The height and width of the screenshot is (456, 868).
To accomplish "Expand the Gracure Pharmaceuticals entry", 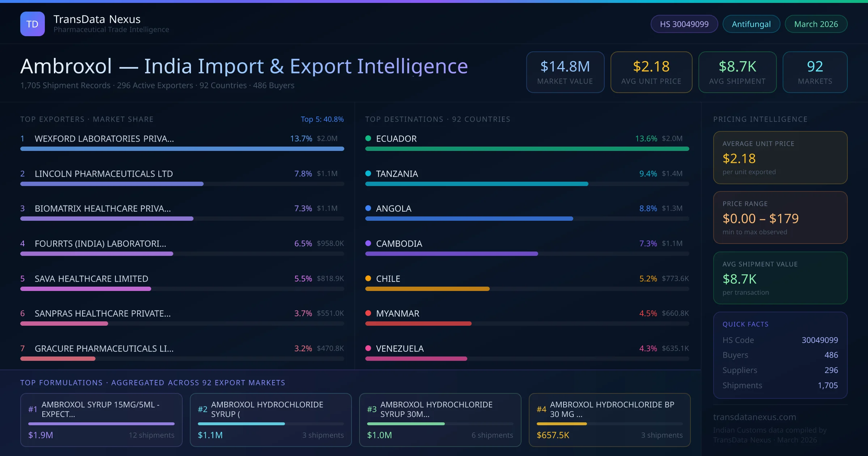I will [104, 349].
